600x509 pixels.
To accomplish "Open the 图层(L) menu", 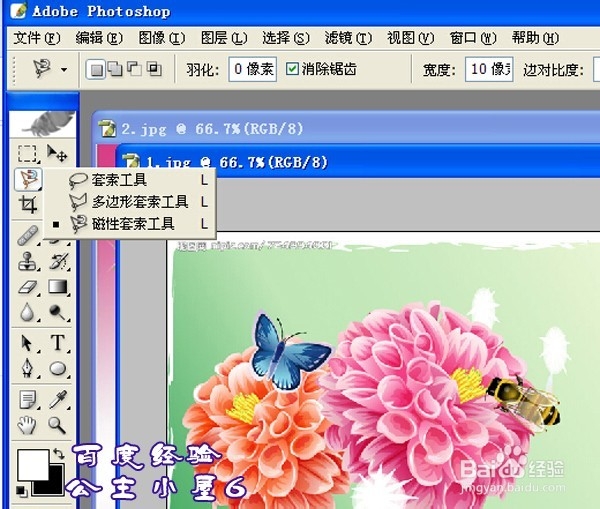I will click(224, 38).
